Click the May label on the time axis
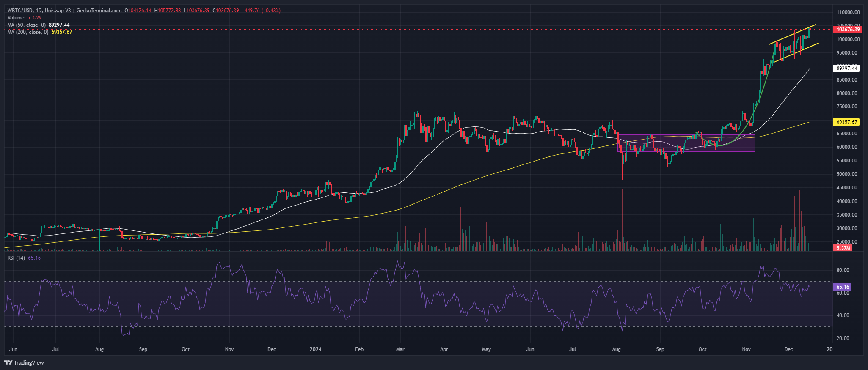The image size is (868, 370). [x=487, y=349]
